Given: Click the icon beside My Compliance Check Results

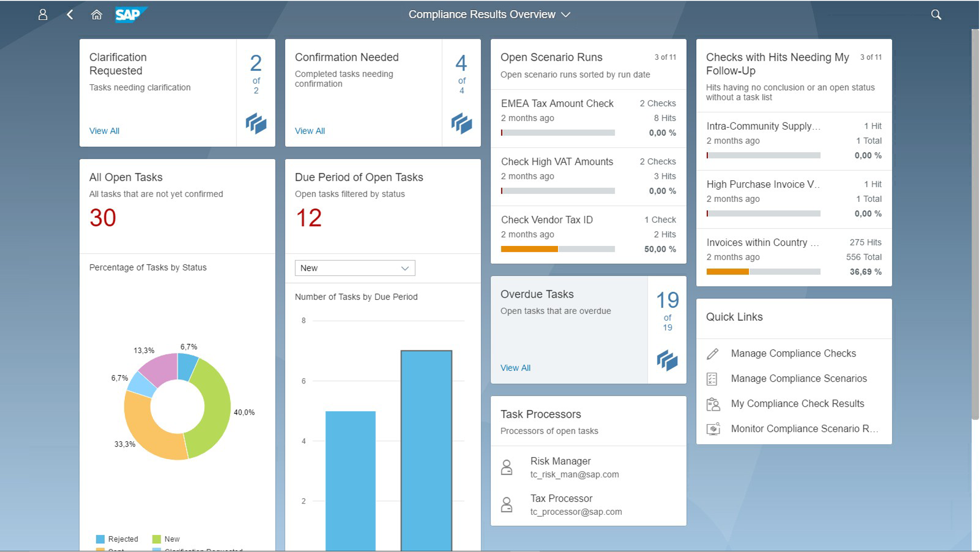Looking at the screenshot, I should [x=713, y=404].
